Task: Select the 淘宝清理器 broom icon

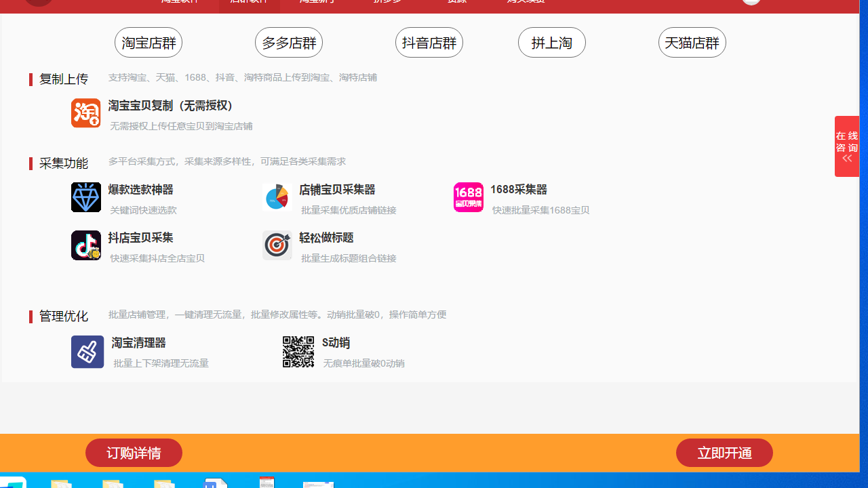Action: pyautogui.click(x=87, y=352)
